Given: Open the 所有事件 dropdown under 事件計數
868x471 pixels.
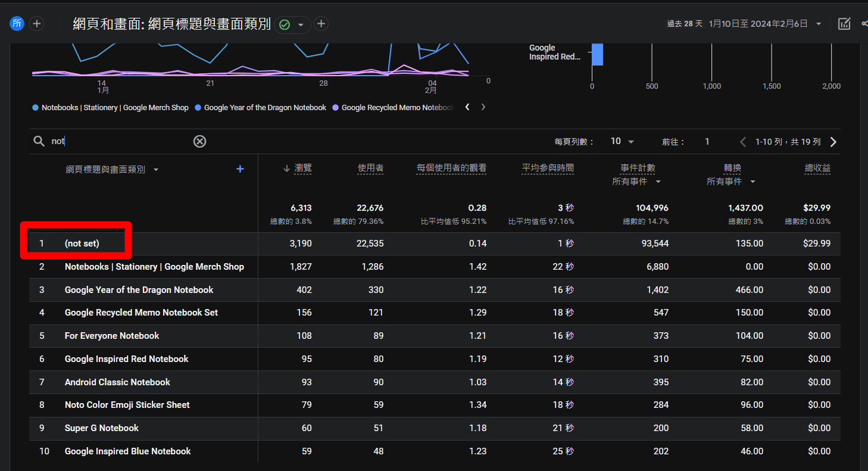Looking at the screenshot, I should coord(637,182).
